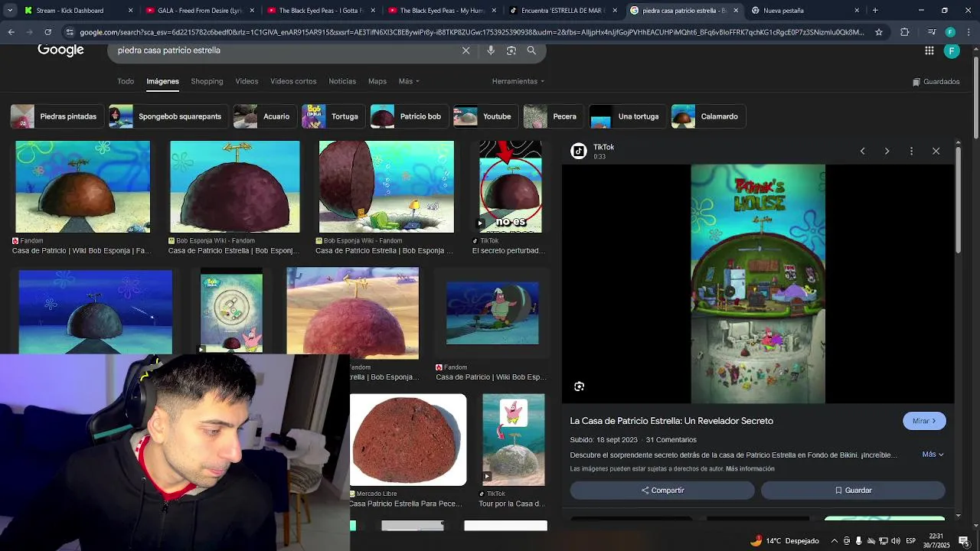Image resolution: width=980 pixels, height=551 pixels.
Task: Open the Herramientas dropdown
Action: coord(518,81)
